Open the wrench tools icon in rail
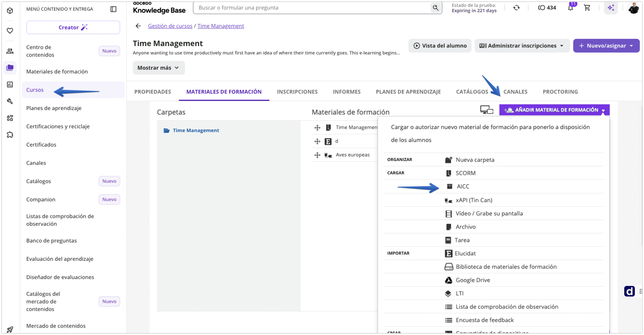644x335 pixels. (x=10, y=101)
